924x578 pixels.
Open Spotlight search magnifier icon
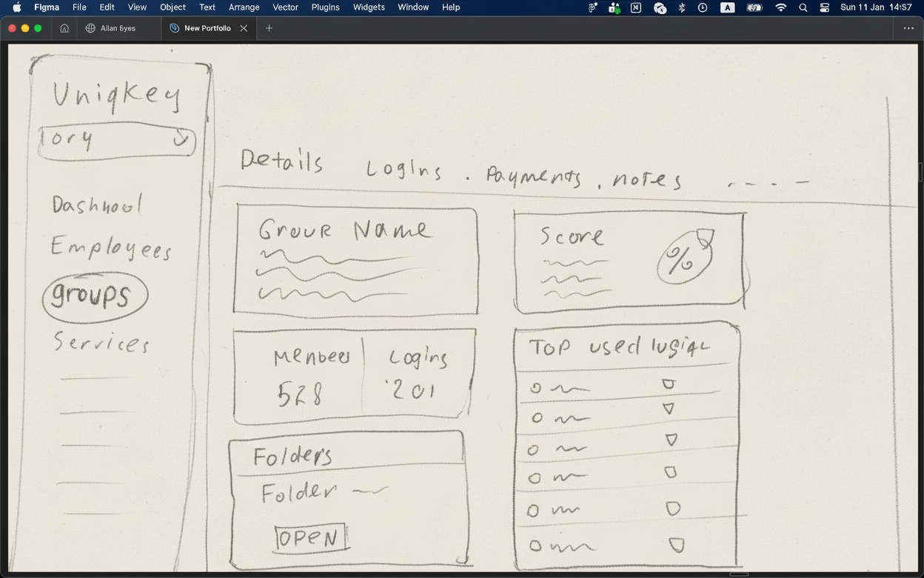click(x=803, y=7)
